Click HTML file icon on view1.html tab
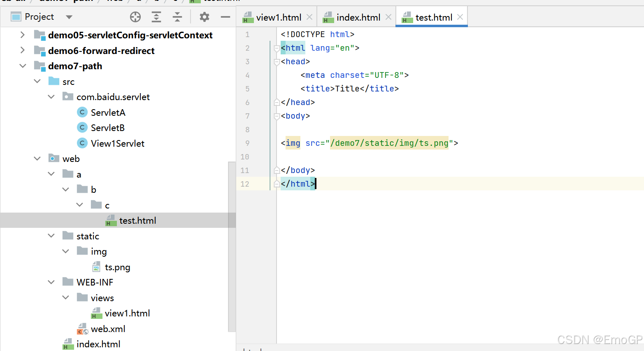 click(x=248, y=17)
